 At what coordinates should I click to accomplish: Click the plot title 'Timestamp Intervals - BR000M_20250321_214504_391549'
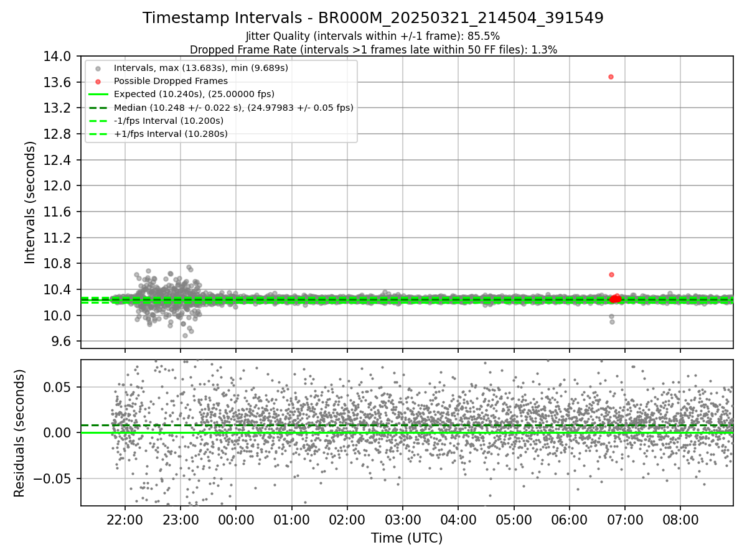tap(373, 18)
